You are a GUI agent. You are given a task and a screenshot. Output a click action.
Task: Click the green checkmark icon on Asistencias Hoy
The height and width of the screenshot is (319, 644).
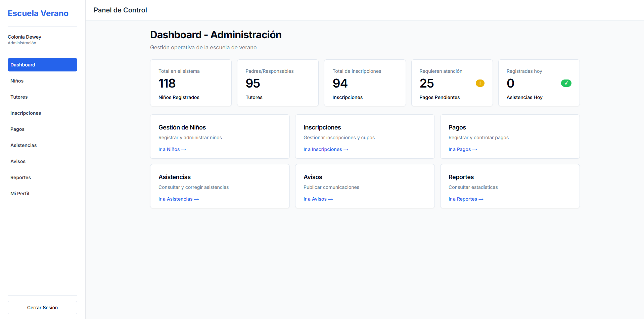566,83
